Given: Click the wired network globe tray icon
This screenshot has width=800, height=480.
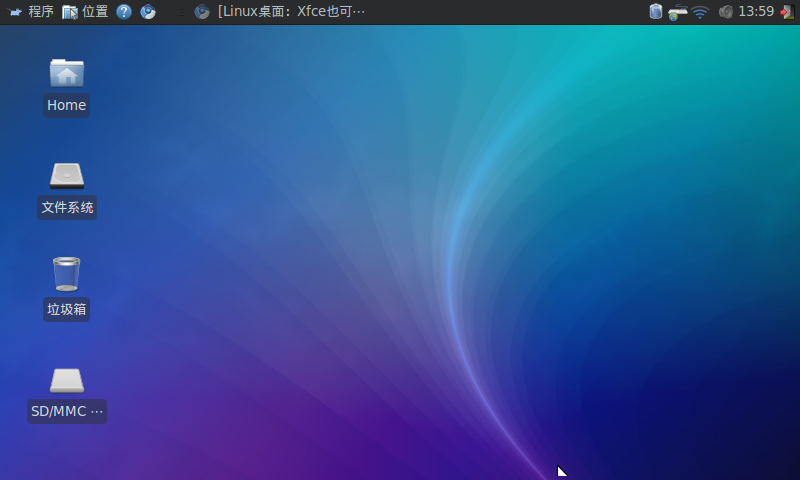Looking at the screenshot, I should pos(678,12).
